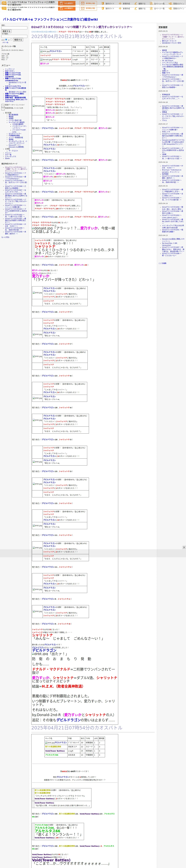Open 04 -Abi Eshuh- in update history

click(x=168, y=61)
